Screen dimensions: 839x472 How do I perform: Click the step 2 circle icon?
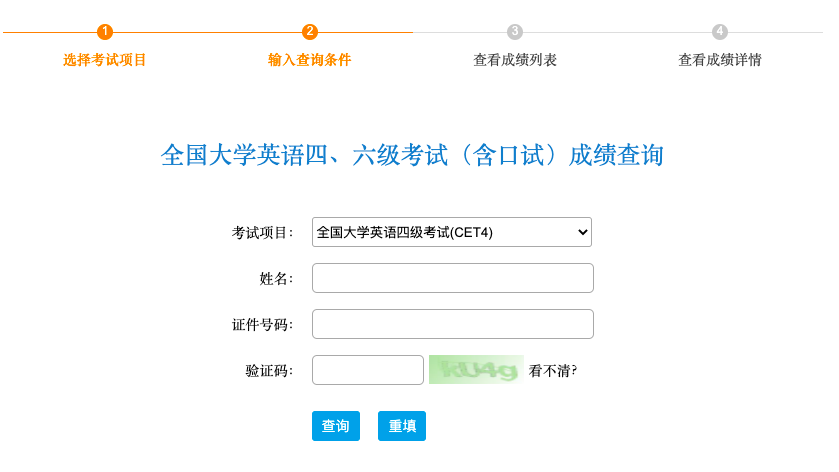[x=309, y=32]
